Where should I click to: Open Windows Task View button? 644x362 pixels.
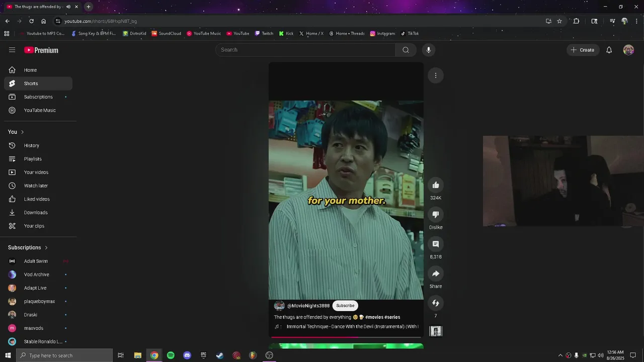click(121, 355)
